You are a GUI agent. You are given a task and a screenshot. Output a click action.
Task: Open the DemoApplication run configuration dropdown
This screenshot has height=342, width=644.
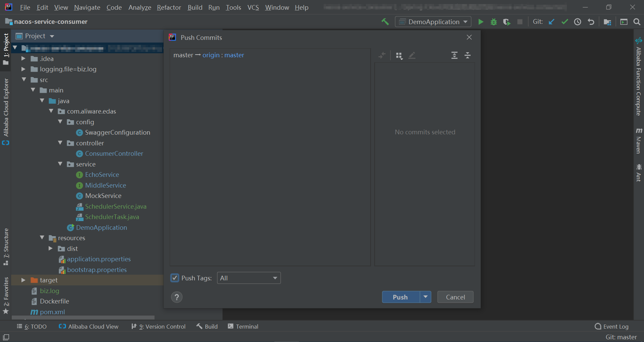click(433, 22)
